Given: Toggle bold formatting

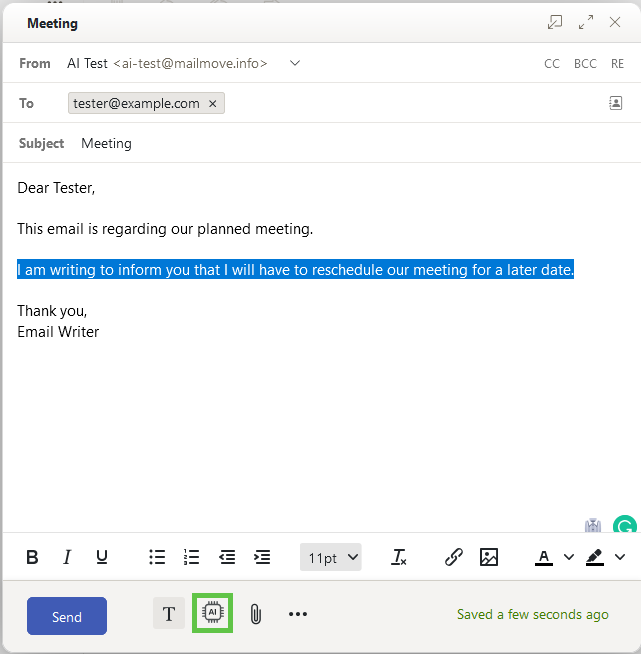Looking at the screenshot, I should [x=32, y=557].
